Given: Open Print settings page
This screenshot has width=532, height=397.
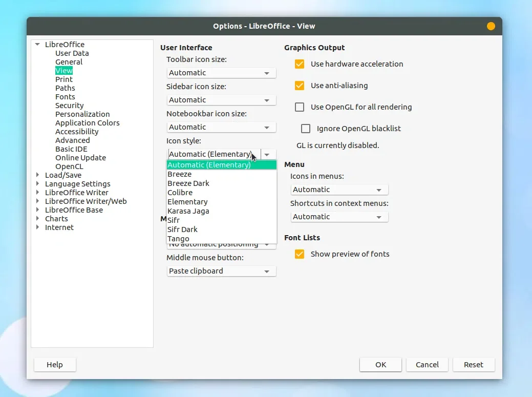Looking at the screenshot, I should click(x=64, y=79).
